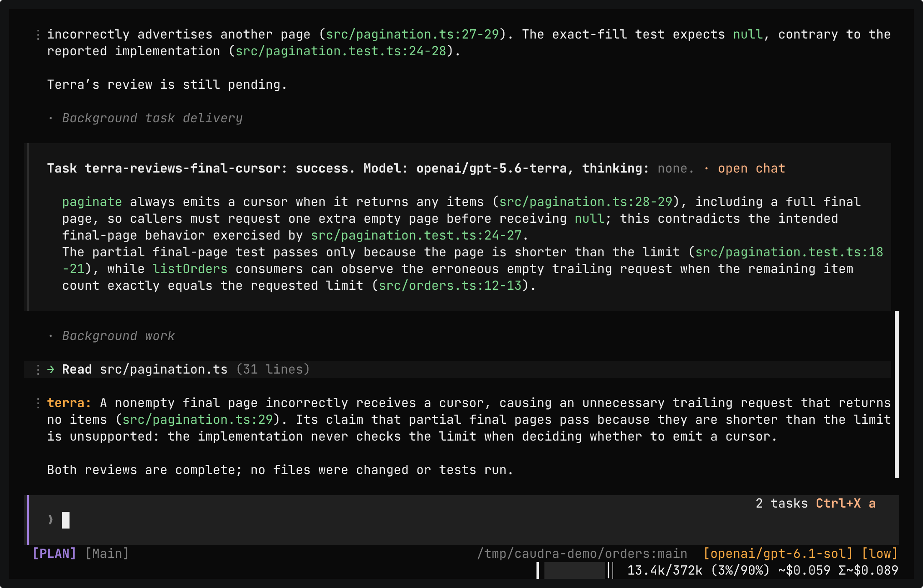Click the context usage progress bar
The image size is (923, 588).
(575, 570)
